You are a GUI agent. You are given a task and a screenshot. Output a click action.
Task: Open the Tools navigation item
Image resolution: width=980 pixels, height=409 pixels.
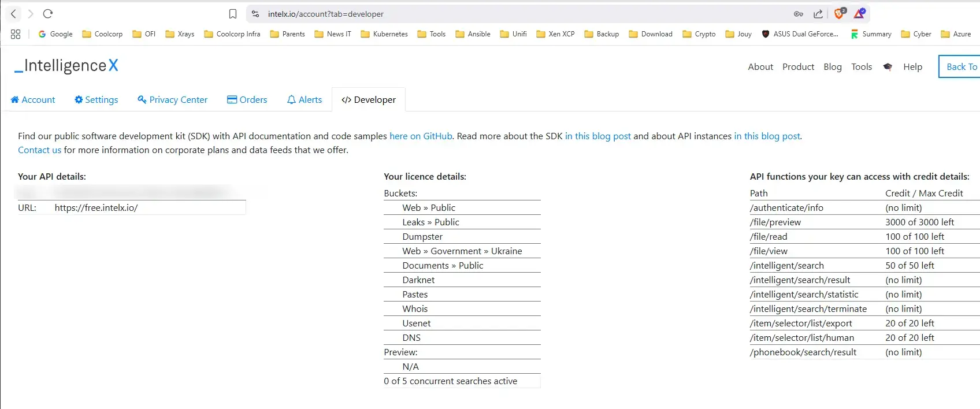tap(862, 67)
